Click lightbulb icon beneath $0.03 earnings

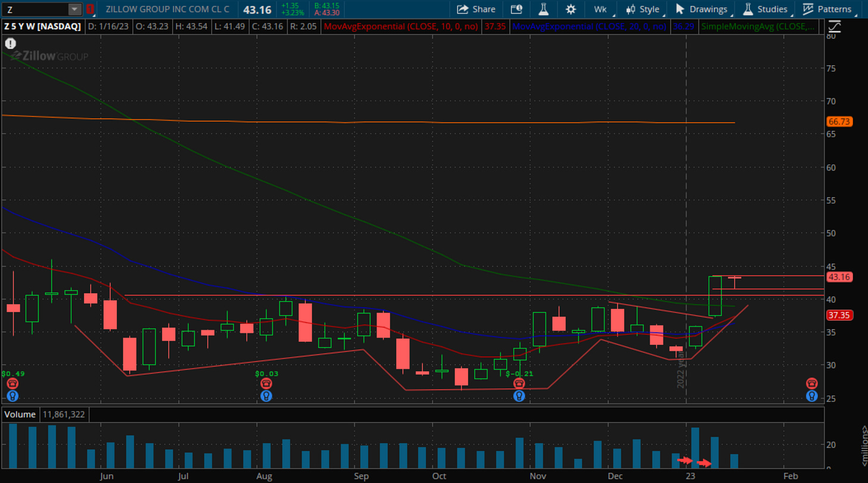tap(266, 396)
